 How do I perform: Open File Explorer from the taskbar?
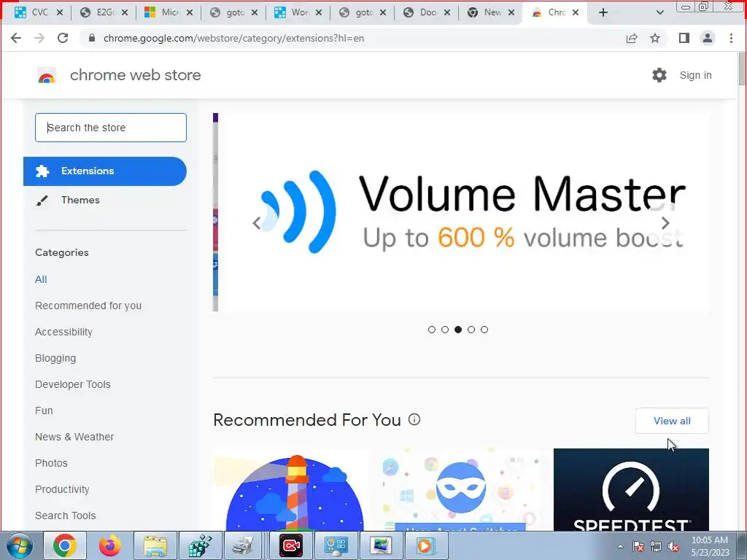coord(155,545)
